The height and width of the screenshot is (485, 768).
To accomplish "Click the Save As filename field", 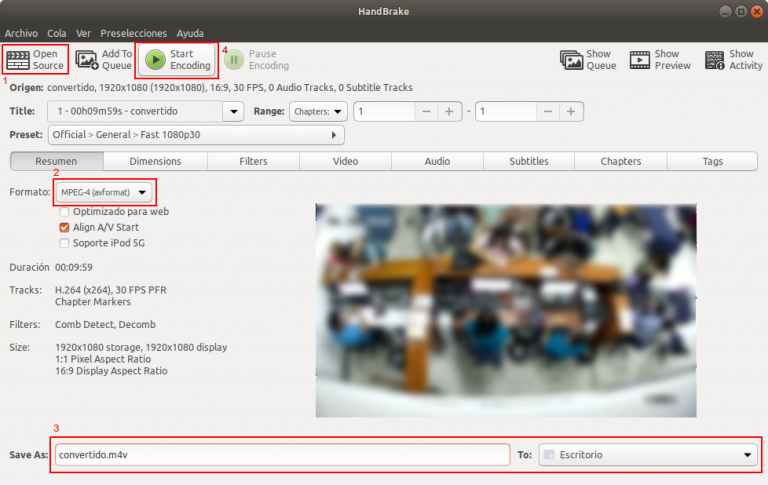I will pyautogui.click(x=282, y=455).
